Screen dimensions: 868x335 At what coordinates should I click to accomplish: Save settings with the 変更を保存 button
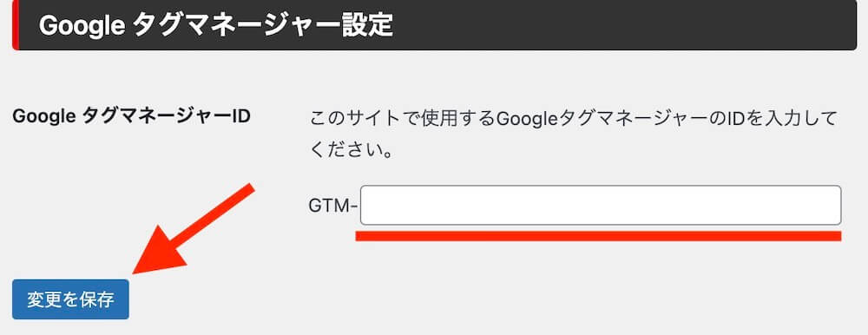click(70, 299)
